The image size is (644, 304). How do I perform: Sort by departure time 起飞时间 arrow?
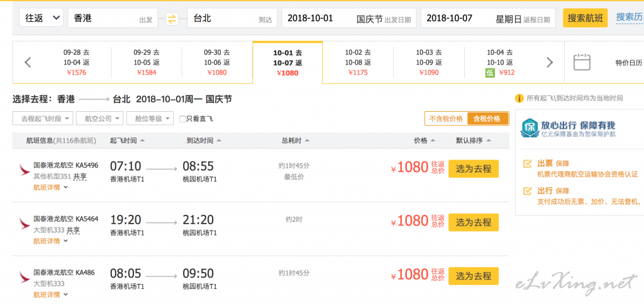[x=142, y=140]
